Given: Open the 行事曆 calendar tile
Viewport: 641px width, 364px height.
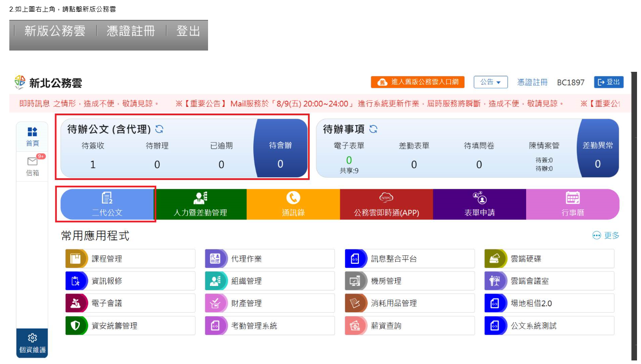Looking at the screenshot, I should point(573,204).
